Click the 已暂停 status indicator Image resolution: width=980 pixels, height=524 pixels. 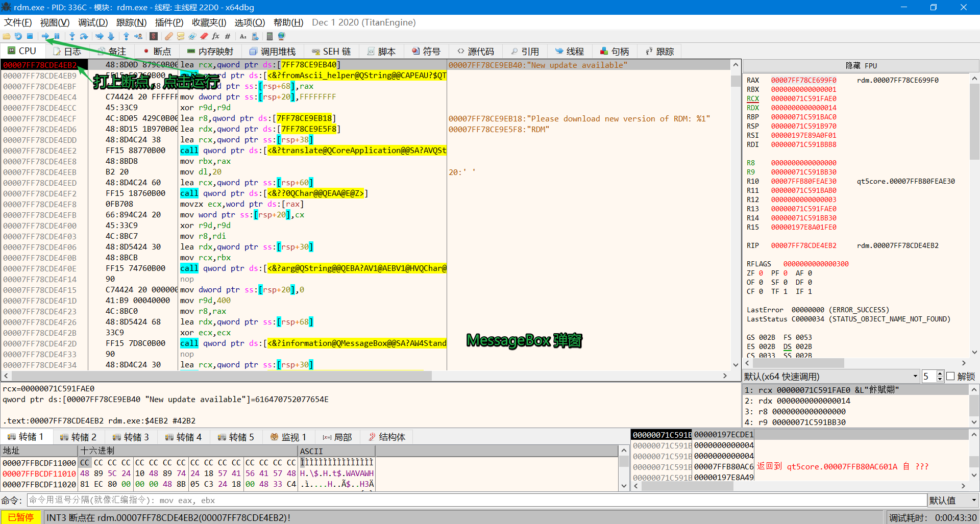coord(20,517)
